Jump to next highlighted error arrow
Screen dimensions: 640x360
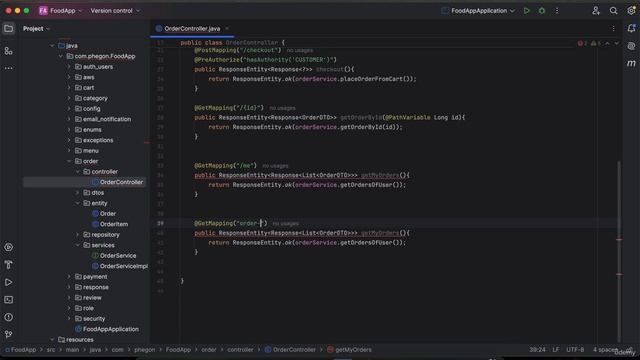(616, 43)
